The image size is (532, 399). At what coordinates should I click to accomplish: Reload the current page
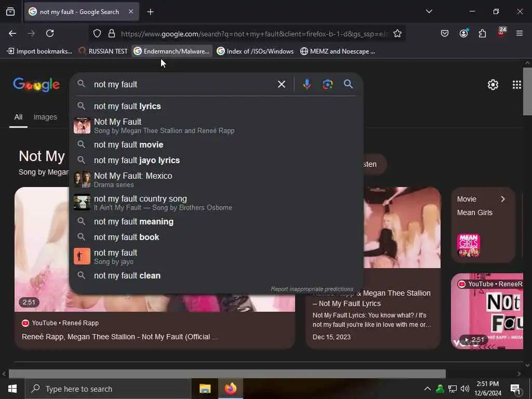pos(50,33)
